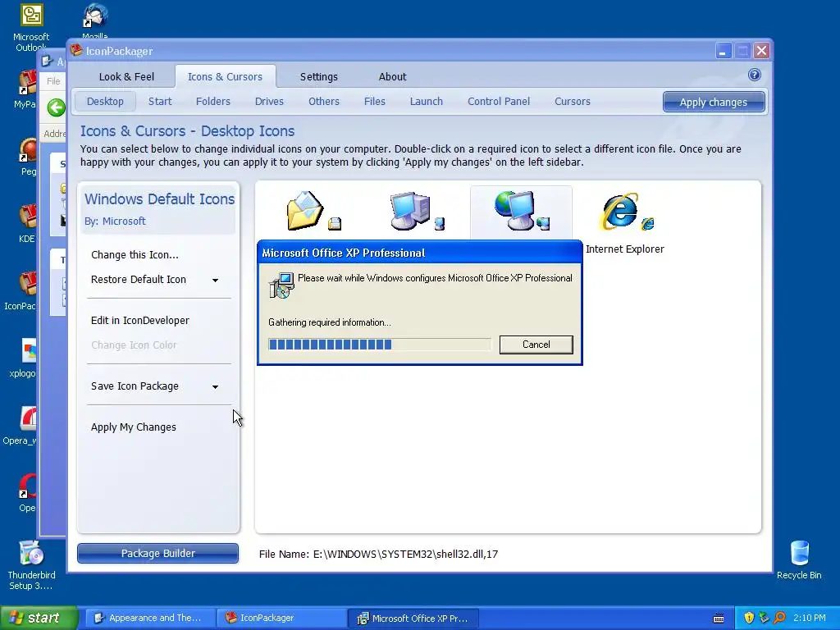This screenshot has width=840, height=630.
Task: Click the small Internet Explorer mini icon
Action: click(x=648, y=223)
